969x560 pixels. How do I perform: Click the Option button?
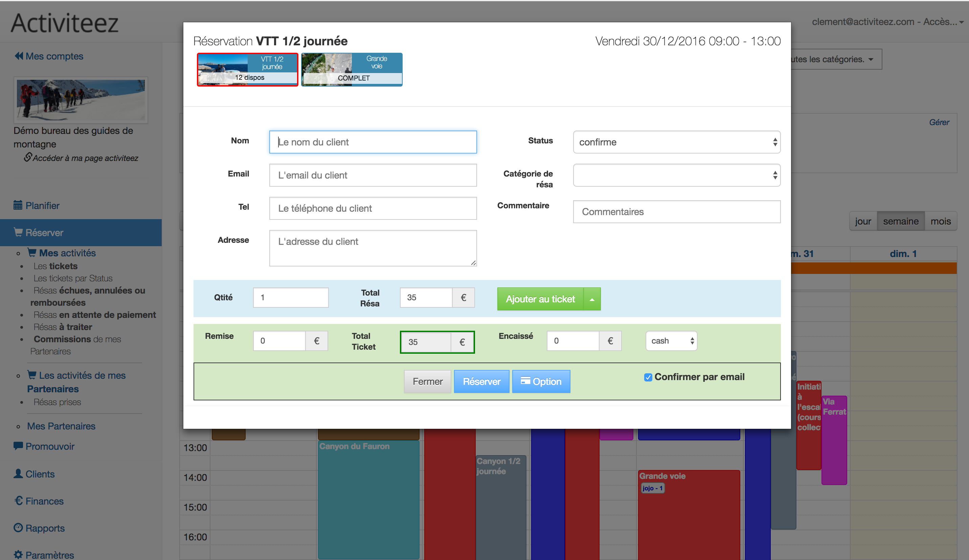(x=541, y=382)
